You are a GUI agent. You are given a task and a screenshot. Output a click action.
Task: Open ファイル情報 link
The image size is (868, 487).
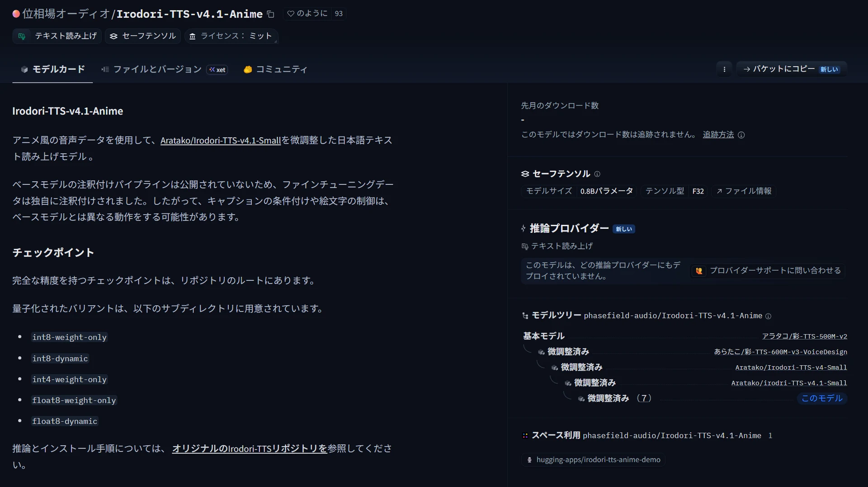pos(744,191)
